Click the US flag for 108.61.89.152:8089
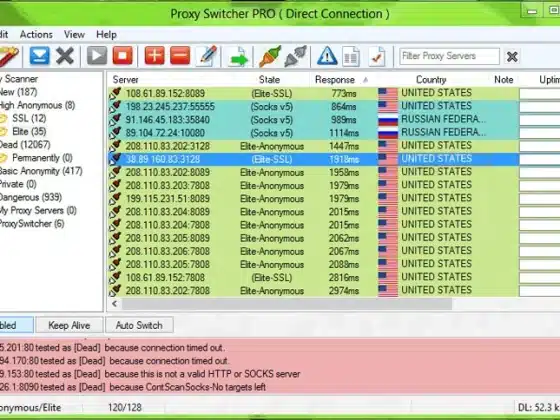This screenshot has height=420, width=560. (388, 93)
